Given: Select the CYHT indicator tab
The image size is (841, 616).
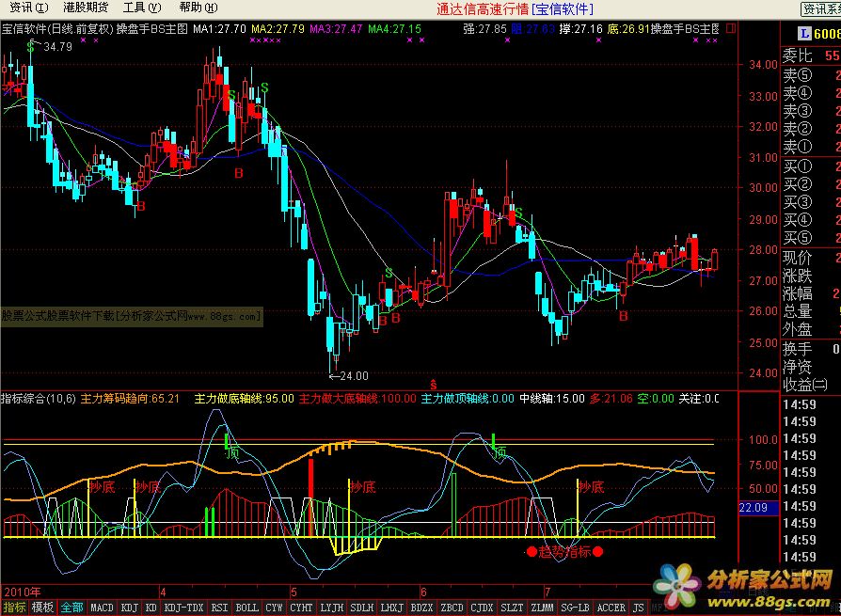Looking at the screenshot, I should pos(301,608).
